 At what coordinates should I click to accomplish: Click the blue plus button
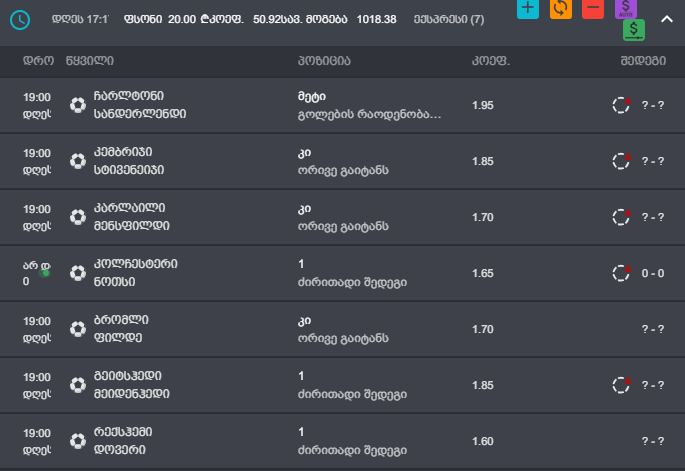(x=528, y=8)
